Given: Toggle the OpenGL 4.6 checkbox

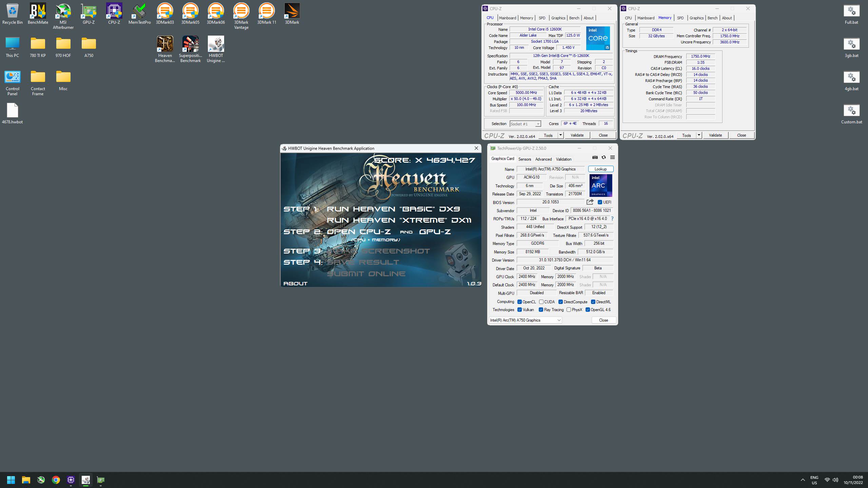Looking at the screenshot, I should coord(588,310).
